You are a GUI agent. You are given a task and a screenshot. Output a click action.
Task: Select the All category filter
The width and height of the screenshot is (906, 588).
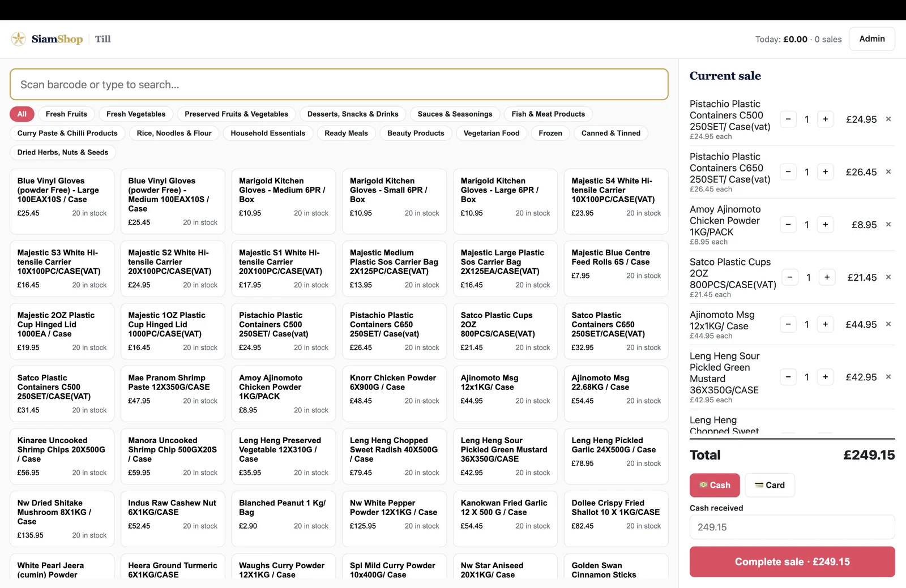22,114
